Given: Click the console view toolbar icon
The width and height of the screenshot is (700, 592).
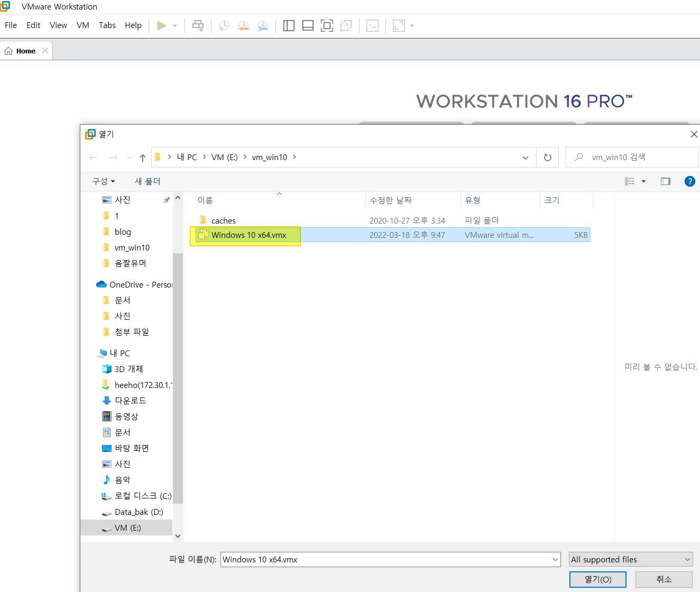Looking at the screenshot, I should click(373, 25).
